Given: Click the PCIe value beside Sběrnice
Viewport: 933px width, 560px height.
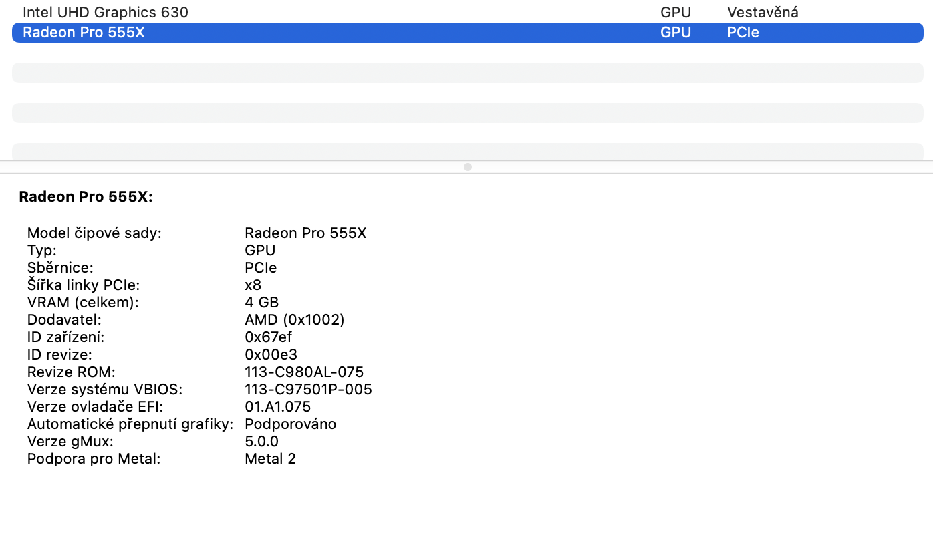Looking at the screenshot, I should (x=261, y=268).
